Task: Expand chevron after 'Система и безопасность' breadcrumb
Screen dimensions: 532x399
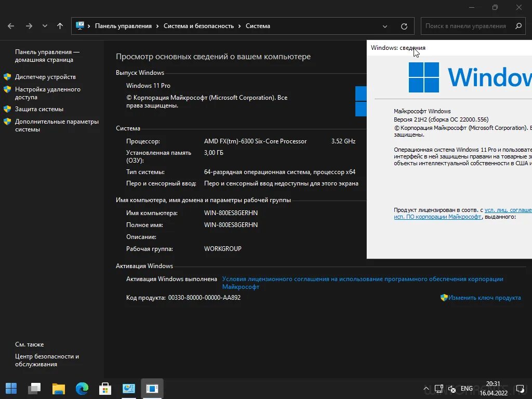Action: pyautogui.click(x=240, y=26)
